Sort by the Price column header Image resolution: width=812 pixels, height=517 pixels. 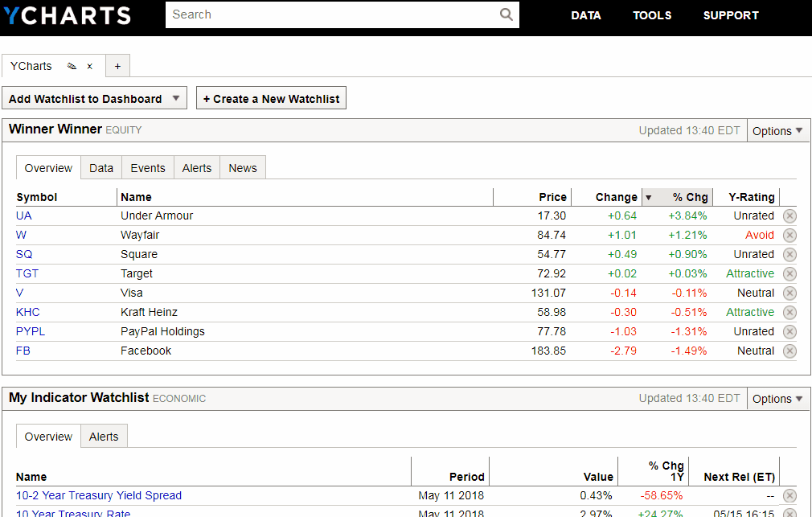click(x=552, y=197)
